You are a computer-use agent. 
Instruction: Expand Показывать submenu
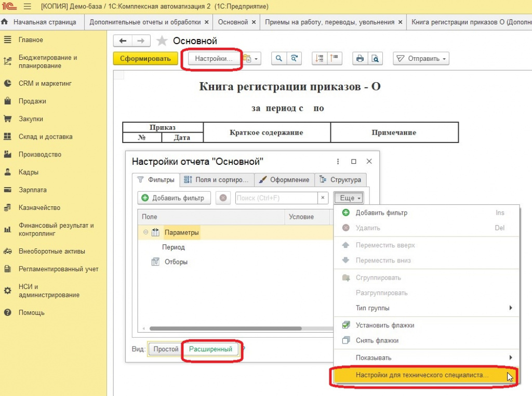pyautogui.click(x=427, y=358)
